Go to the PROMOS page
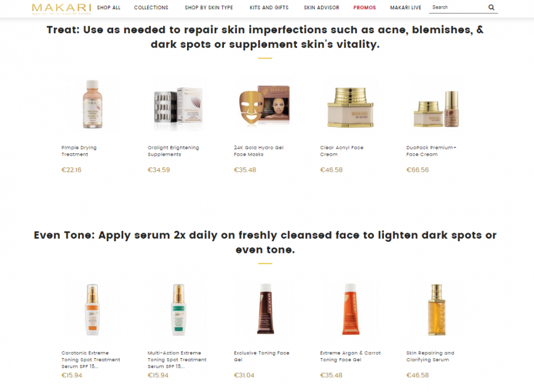The image size is (534, 392). [364, 7]
